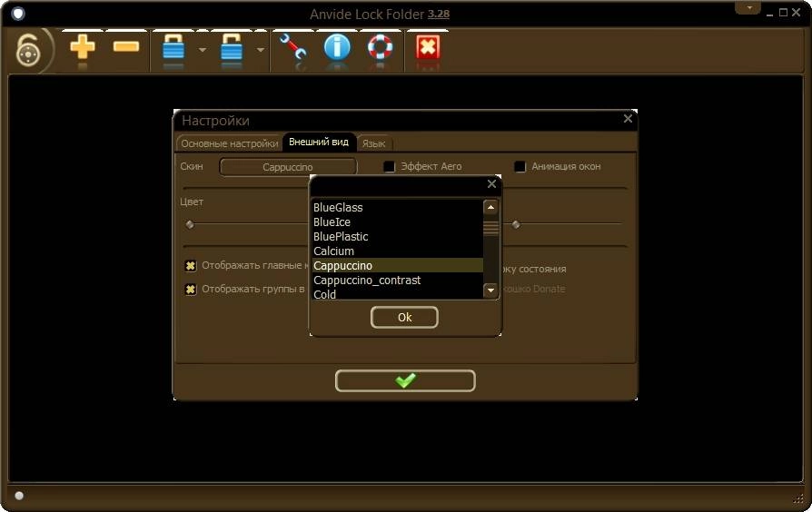Enable the Эффект Aero checkbox
This screenshot has width=812, height=512.
pyautogui.click(x=389, y=166)
